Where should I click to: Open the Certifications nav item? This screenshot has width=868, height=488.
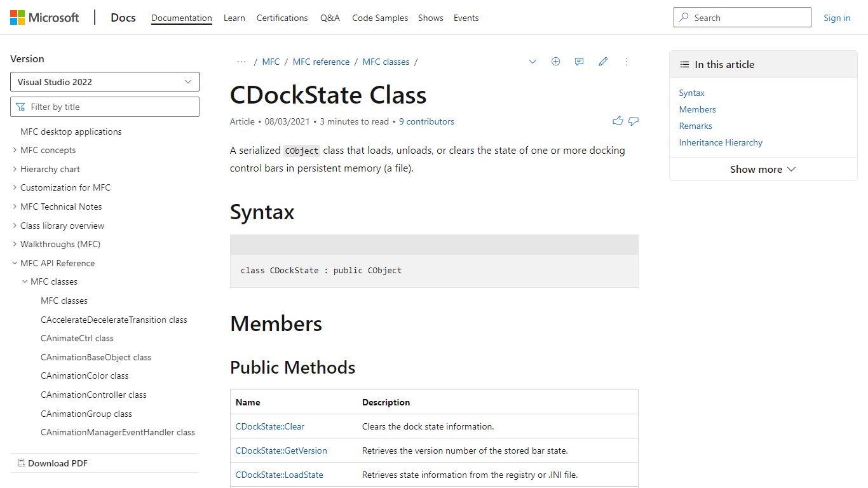pos(282,18)
